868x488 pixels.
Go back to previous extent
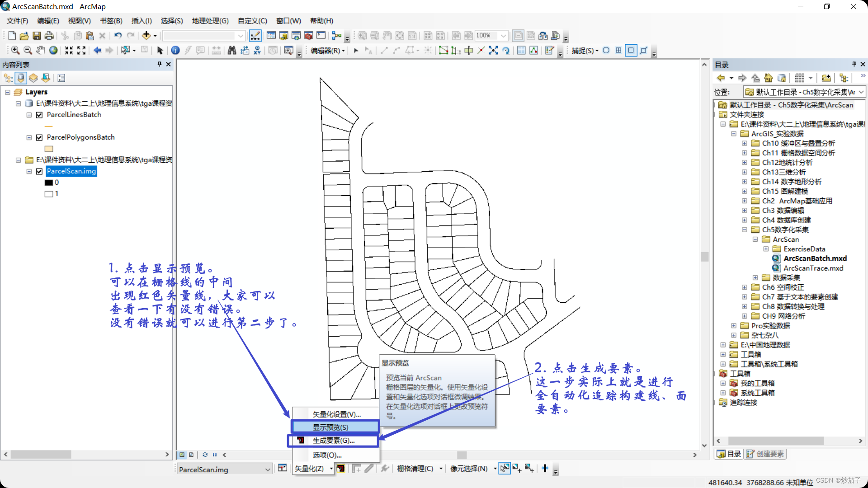coord(97,50)
